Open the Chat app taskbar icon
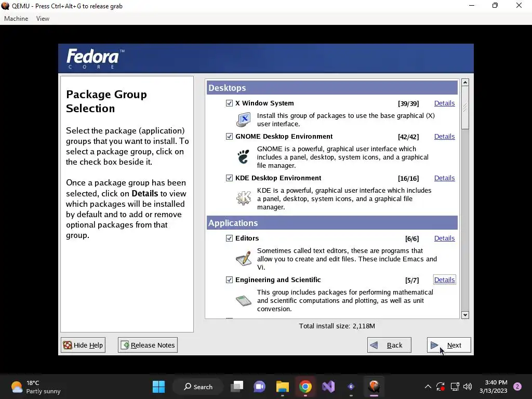The width and height of the screenshot is (532, 399). pos(260,387)
